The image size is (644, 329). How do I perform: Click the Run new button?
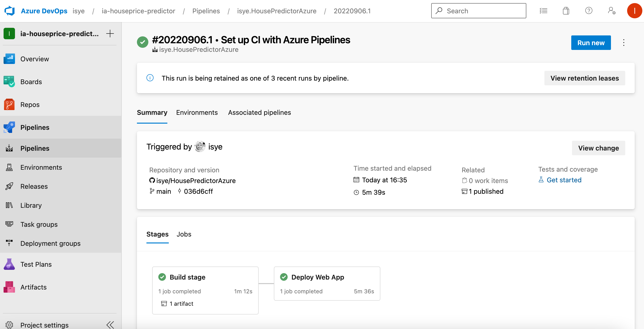click(x=591, y=43)
